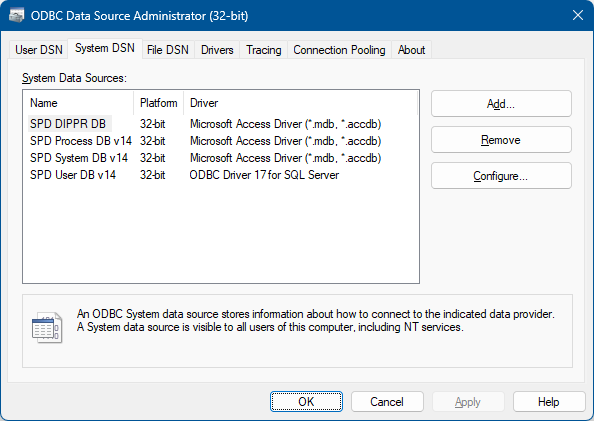This screenshot has height=421, width=594.
Task: Sort list by Platform column header
Action: coord(159,103)
